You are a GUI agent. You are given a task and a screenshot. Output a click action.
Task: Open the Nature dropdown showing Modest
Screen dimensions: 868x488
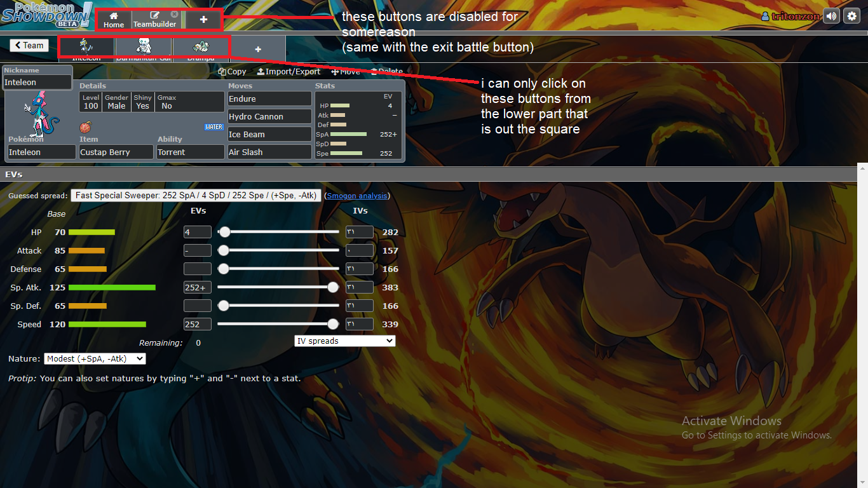95,359
